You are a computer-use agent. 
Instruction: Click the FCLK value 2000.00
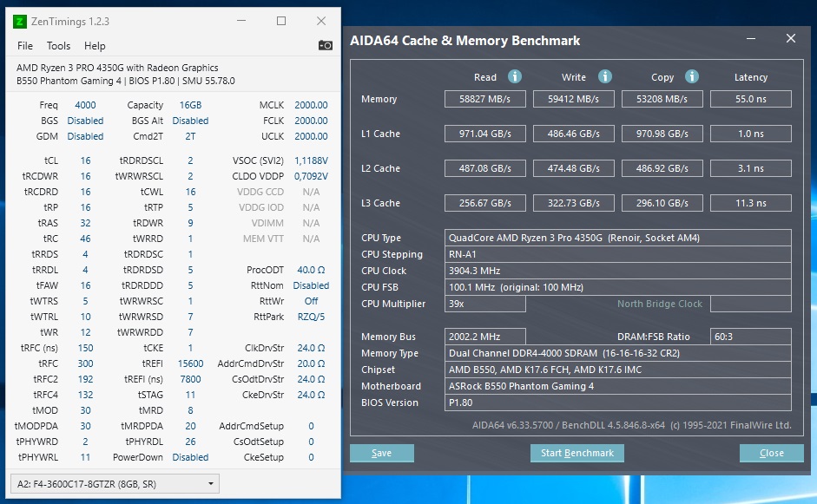311,121
